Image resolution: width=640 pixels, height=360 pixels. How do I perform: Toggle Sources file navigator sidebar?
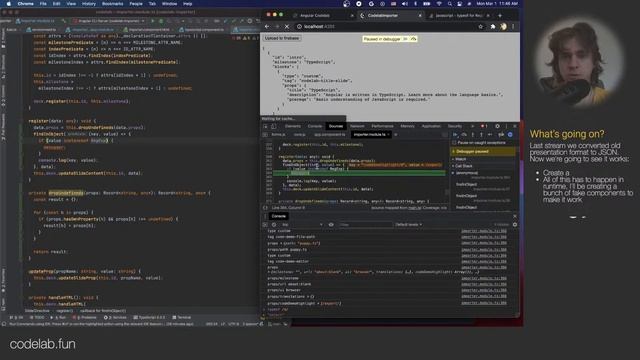[x=265, y=135]
